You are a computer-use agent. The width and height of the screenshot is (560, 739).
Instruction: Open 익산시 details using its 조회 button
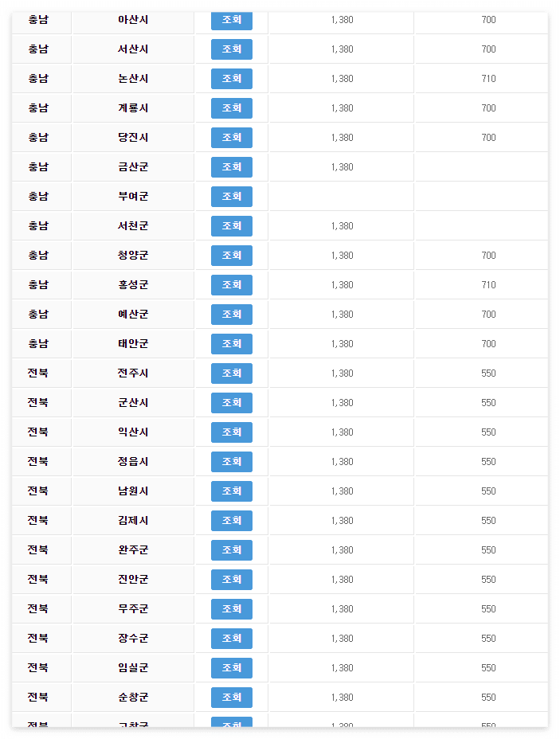pyautogui.click(x=231, y=432)
